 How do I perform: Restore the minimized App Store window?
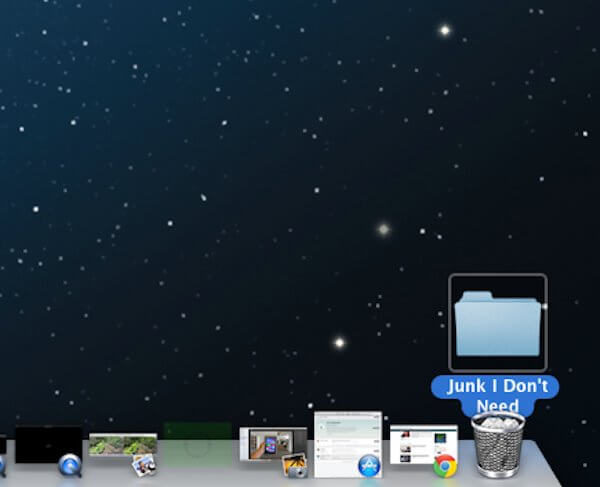point(346,437)
